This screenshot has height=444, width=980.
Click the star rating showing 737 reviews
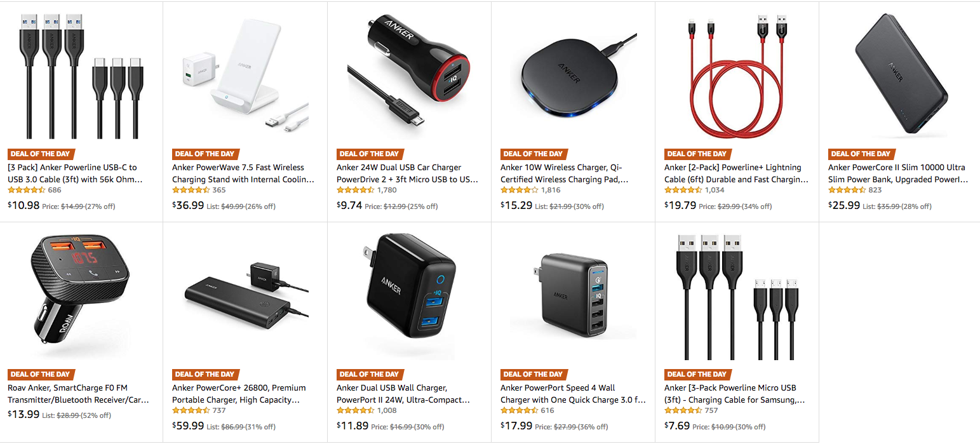click(x=191, y=410)
